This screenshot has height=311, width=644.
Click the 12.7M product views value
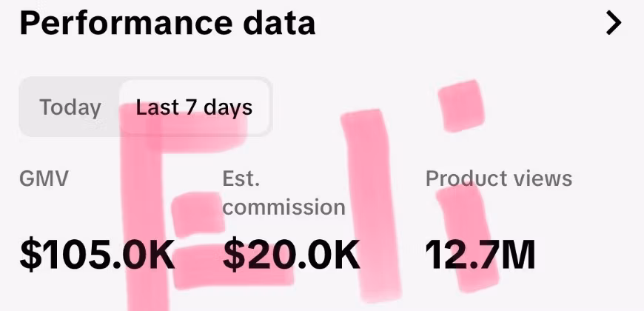pos(480,255)
